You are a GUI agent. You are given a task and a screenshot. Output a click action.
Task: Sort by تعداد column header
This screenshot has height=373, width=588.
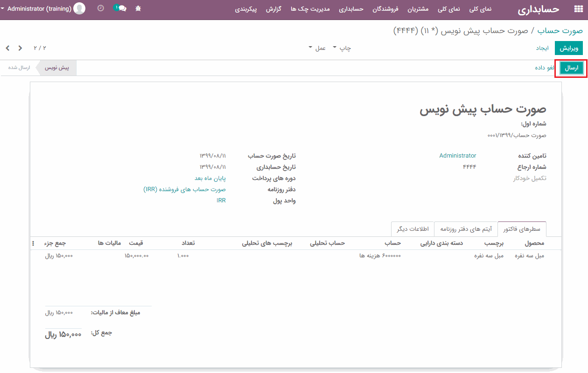coord(188,243)
